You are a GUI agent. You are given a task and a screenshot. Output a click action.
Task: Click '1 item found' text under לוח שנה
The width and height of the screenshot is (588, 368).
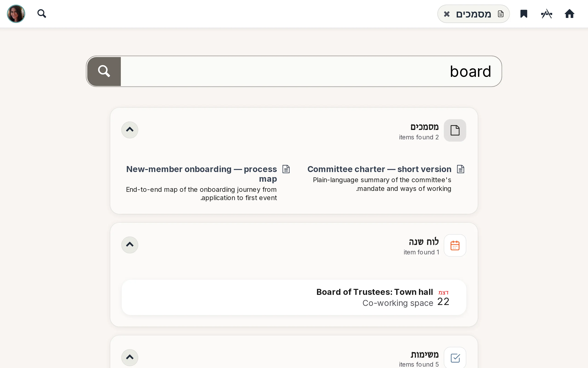421,252
